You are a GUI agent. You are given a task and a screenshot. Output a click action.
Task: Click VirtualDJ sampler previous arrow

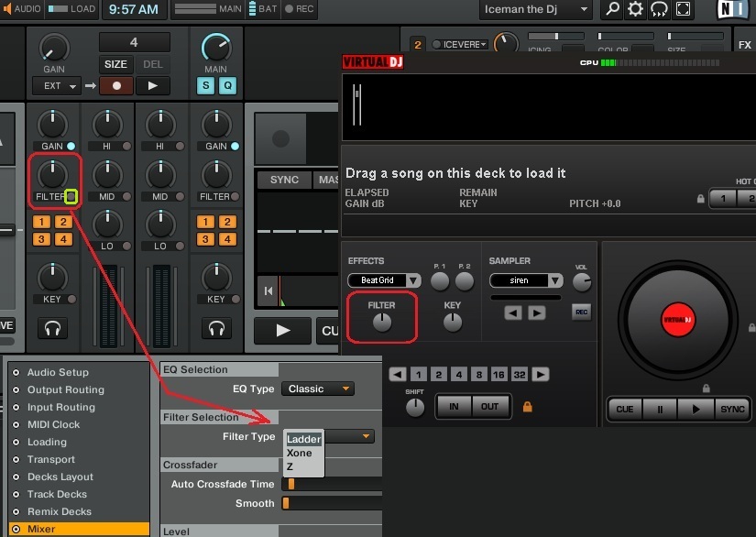tap(513, 312)
